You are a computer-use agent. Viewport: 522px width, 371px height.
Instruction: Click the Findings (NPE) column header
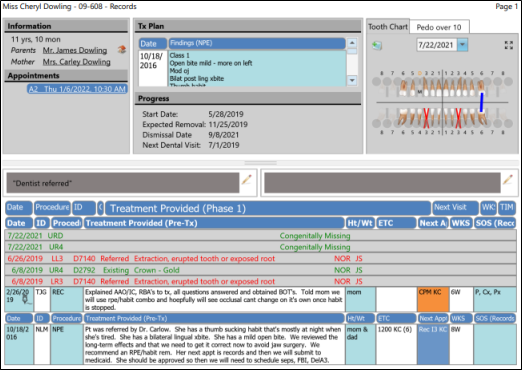[257, 43]
